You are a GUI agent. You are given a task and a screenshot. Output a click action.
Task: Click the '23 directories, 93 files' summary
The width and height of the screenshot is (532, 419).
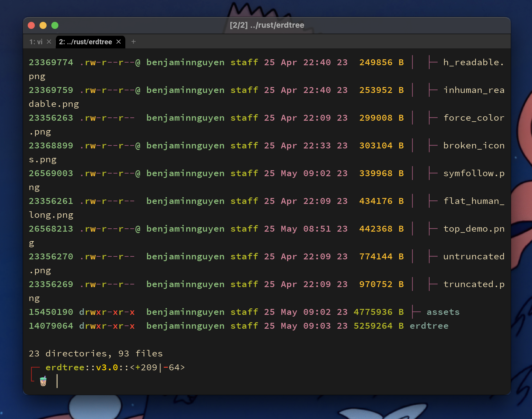coord(96,353)
